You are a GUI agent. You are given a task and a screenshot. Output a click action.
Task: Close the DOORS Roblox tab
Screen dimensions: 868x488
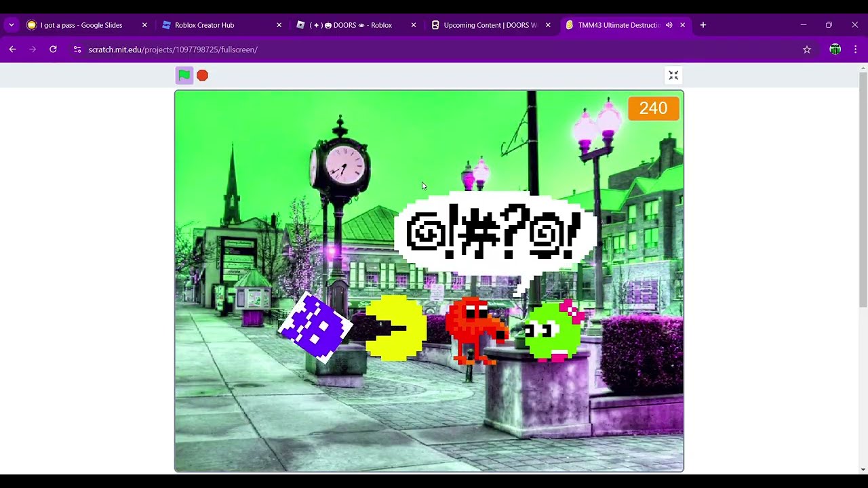(414, 25)
